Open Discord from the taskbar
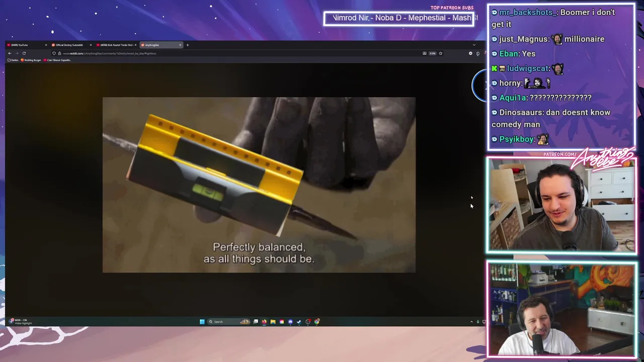This screenshot has height=362, width=644. click(x=290, y=322)
